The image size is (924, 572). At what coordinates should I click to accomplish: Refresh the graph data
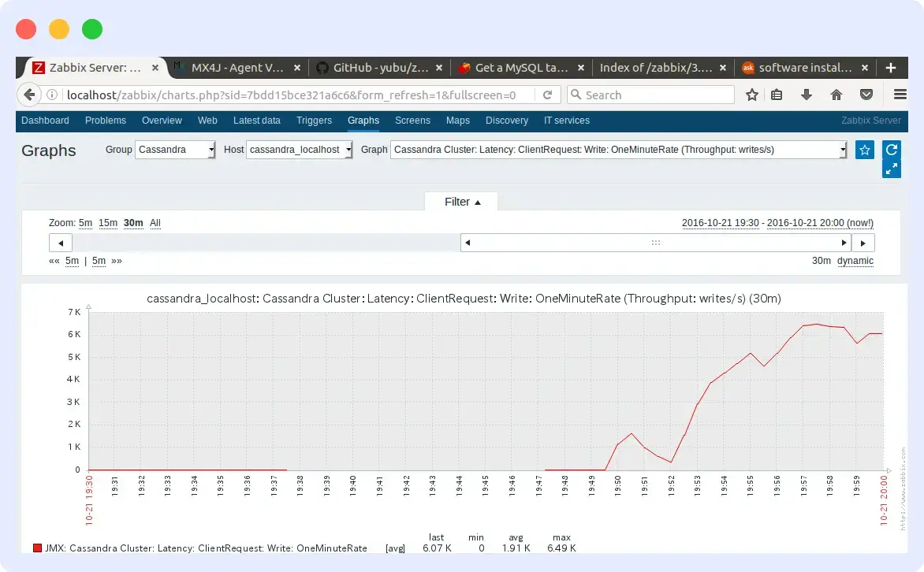point(891,150)
